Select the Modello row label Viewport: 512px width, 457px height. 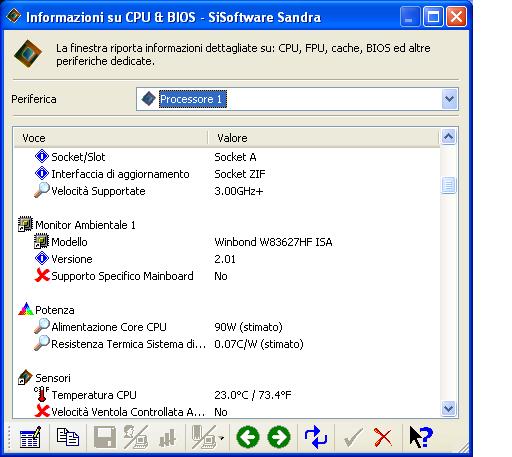tap(69, 242)
